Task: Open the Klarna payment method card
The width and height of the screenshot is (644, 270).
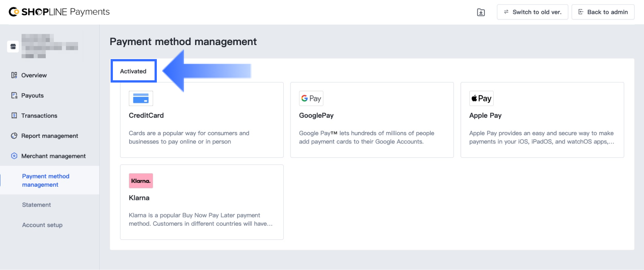Action: (x=202, y=202)
